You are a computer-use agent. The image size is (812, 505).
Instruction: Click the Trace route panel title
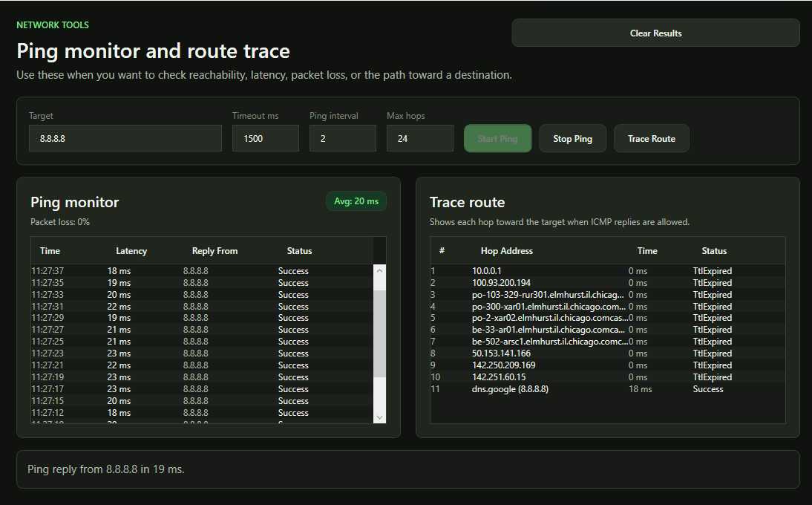[x=467, y=202]
